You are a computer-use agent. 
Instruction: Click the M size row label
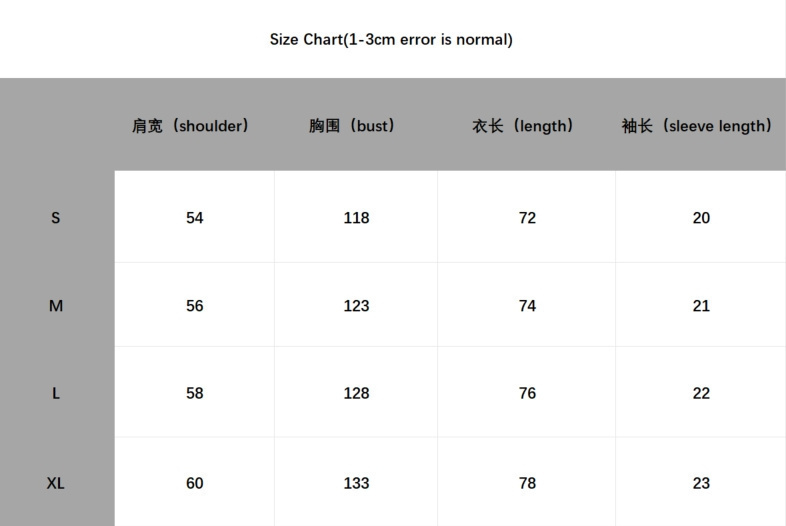click(x=56, y=305)
